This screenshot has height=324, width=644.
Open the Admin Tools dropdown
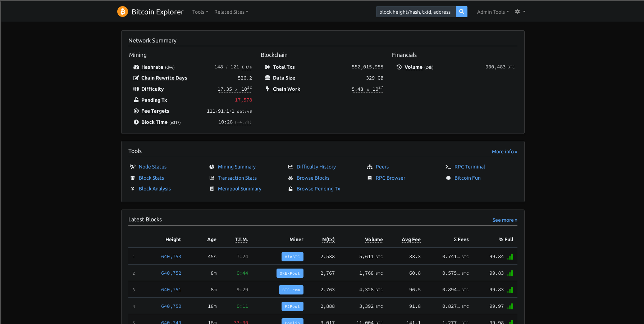(493, 12)
